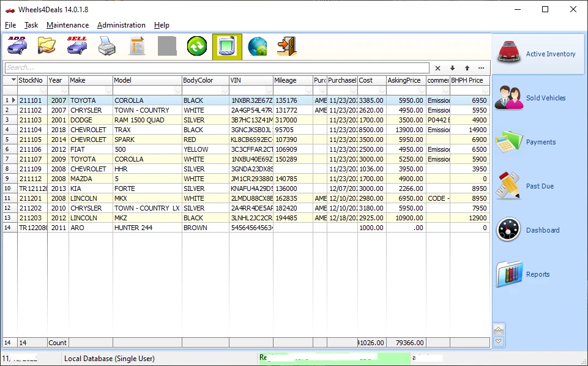
Task: Open Past Due pencil icon
Action: [509, 185]
